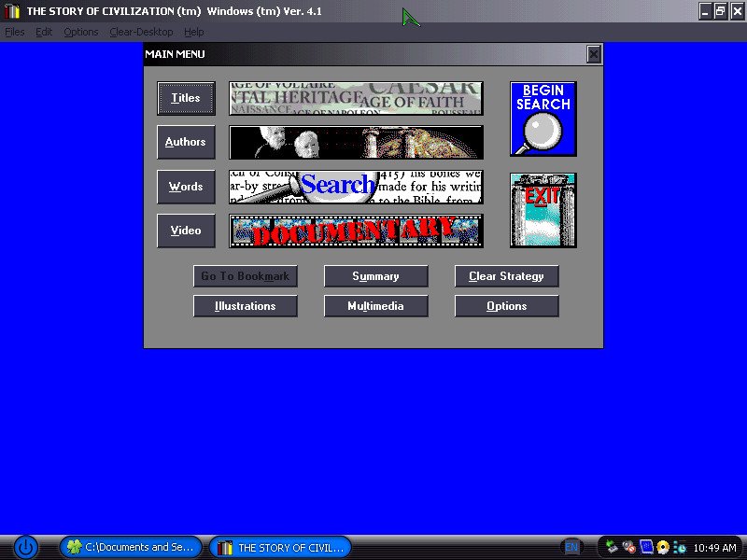Click THE STORY OF CIVIL... taskbar item
This screenshot has height=560, width=747.
(x=280, y=547)
